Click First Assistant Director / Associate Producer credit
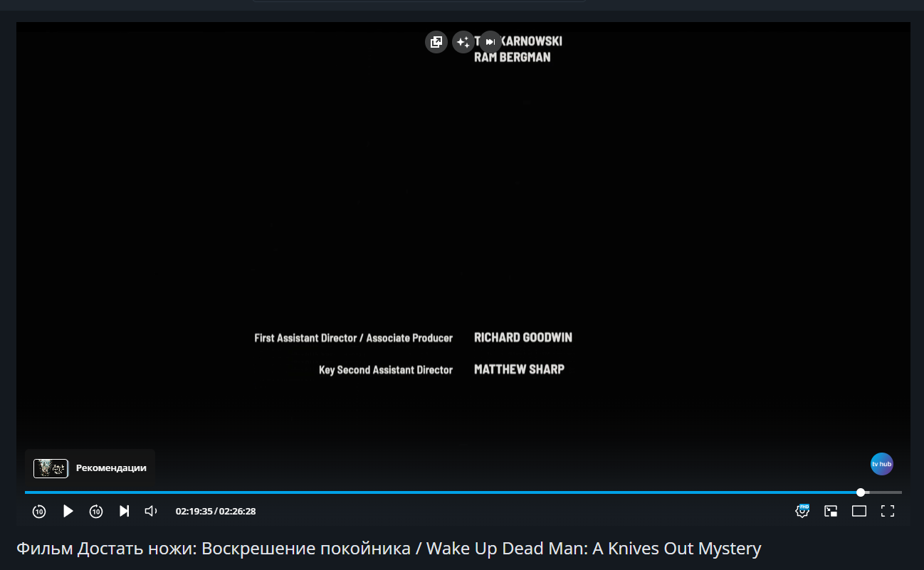 [x=354, y=338]
